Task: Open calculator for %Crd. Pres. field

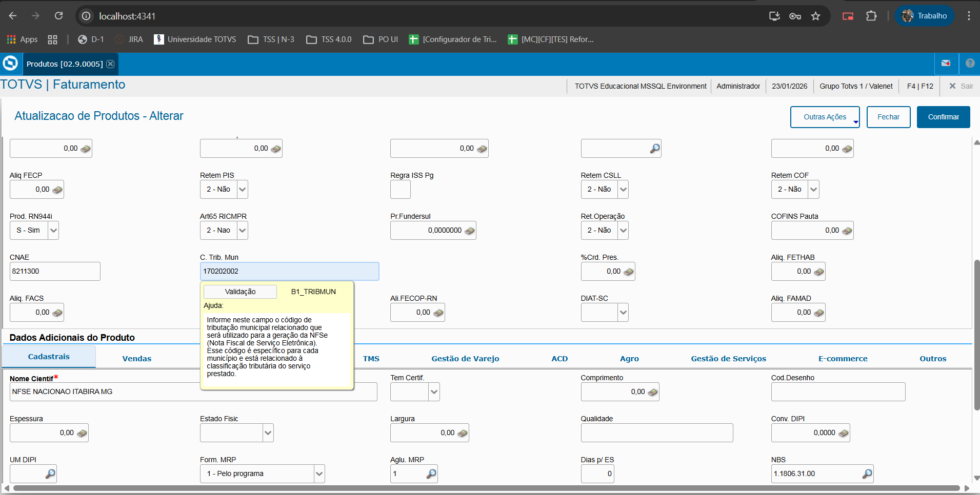Action: click(x=629, y=272)
